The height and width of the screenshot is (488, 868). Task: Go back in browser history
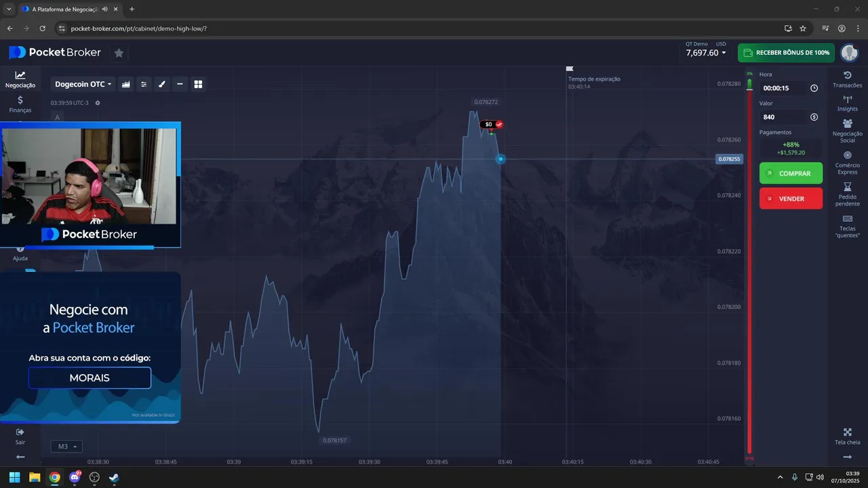click(9, 28)
